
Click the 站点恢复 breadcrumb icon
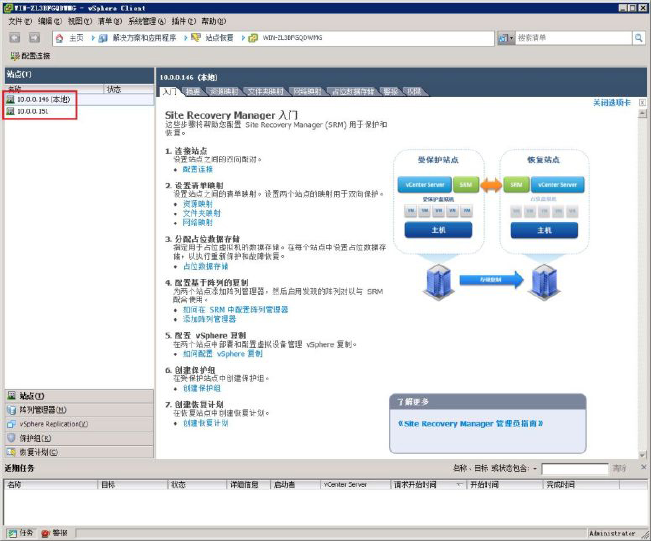pos(196,38)
